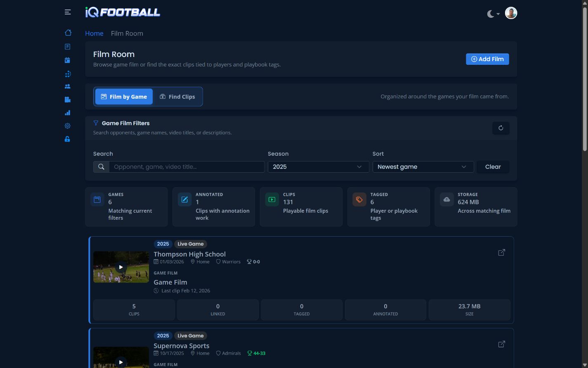The width and height of the screenshot is (588, 368).
Task: Click the 10/17/2025 game date
Action: (172, 354)
